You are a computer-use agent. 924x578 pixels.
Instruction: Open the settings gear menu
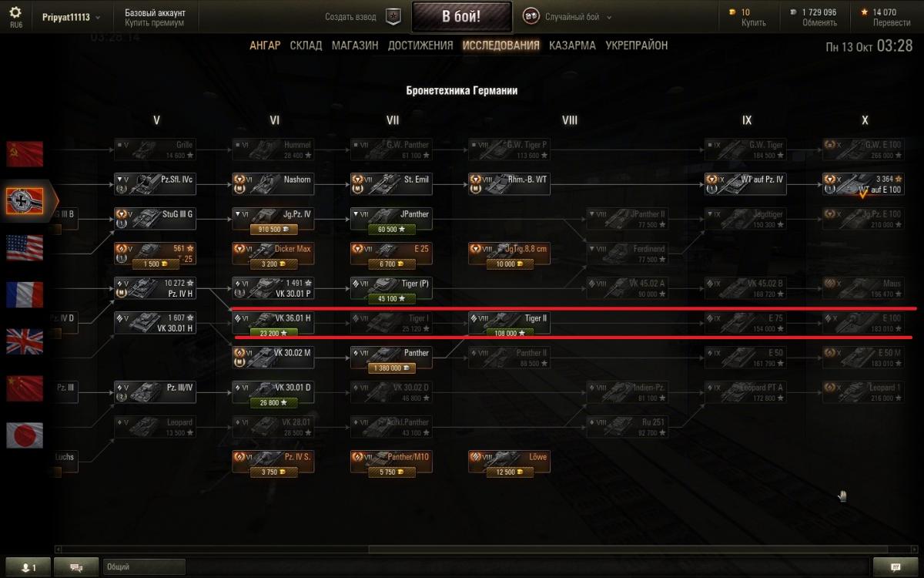click(x=16, y=13)
